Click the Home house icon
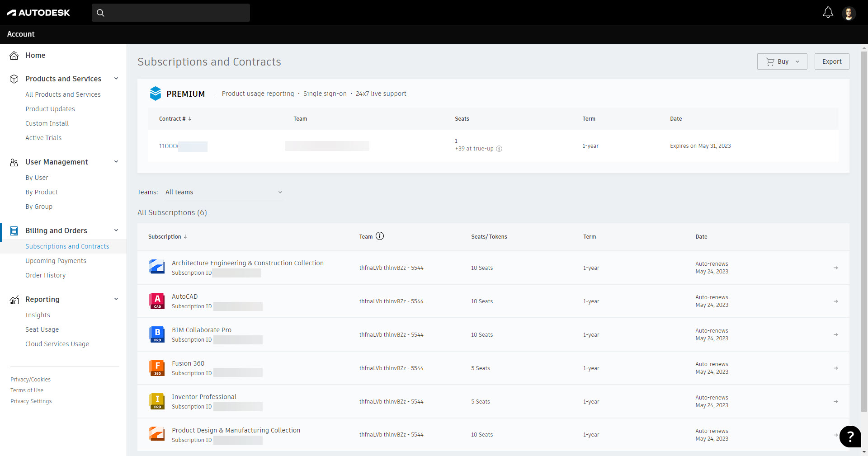 [x=14, y=55]
